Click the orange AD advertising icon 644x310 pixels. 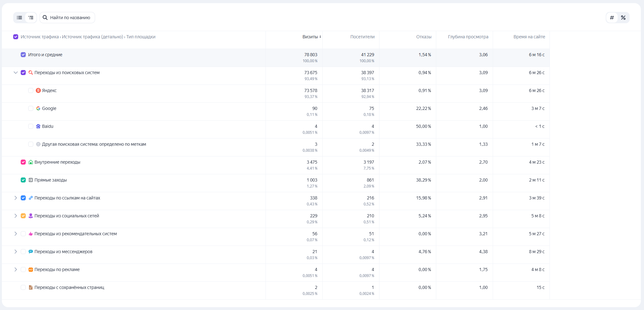(31, 269)
